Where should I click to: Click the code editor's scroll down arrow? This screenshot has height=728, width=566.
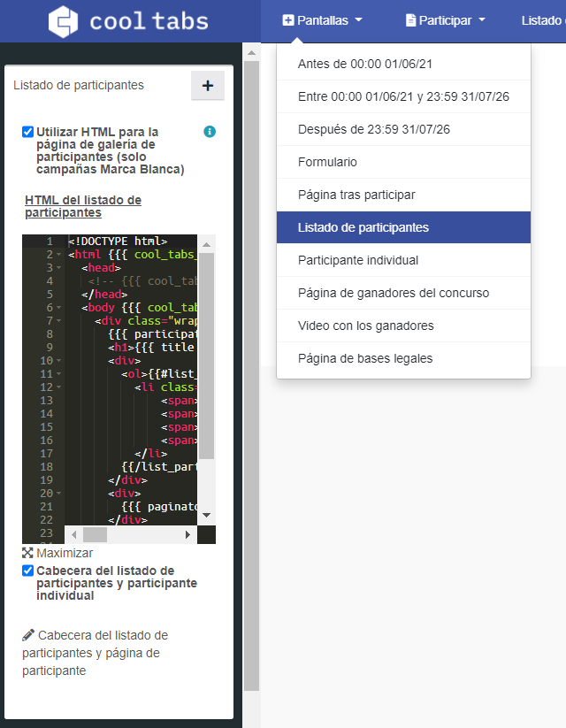[206, 515]
